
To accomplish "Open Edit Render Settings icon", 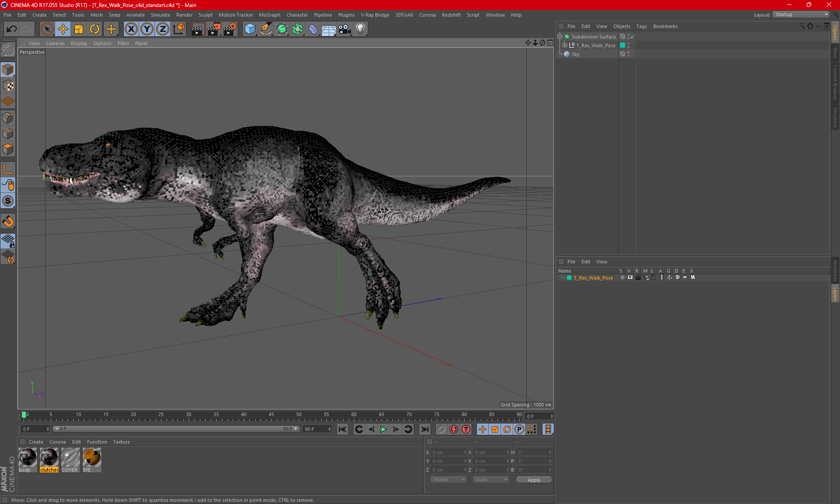I will [230, 29].
